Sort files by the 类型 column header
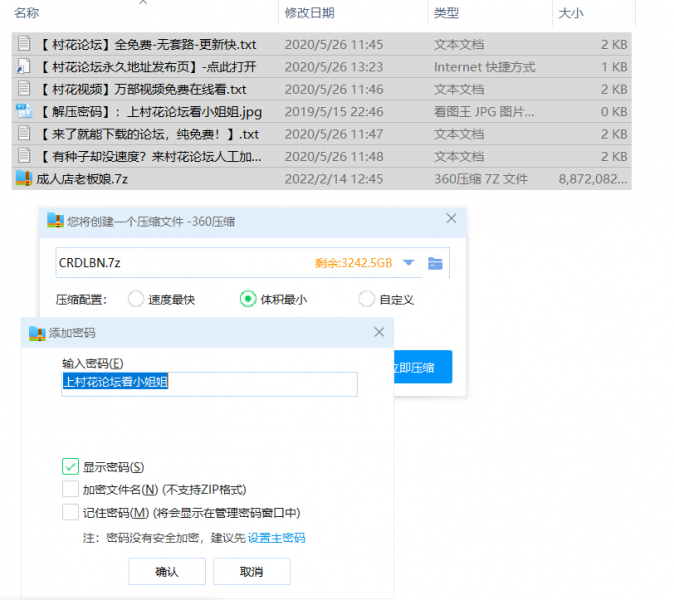This screenshot has height=600, width=674. (447, 13)
